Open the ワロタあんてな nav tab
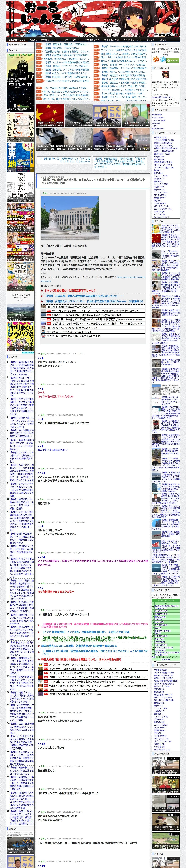This screenshot has width=186, height=868. pyautogui.click(x=92, y=40)
